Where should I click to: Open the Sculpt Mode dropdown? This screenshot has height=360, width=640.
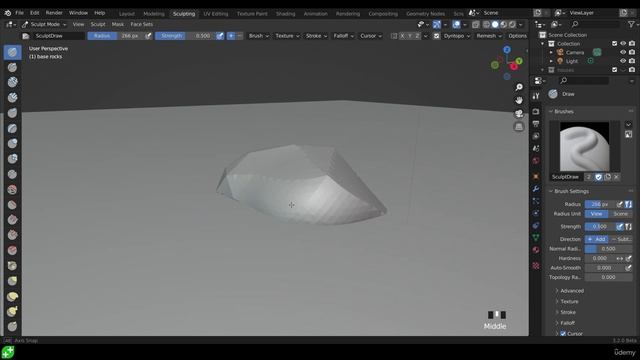(x=44, y=24)
